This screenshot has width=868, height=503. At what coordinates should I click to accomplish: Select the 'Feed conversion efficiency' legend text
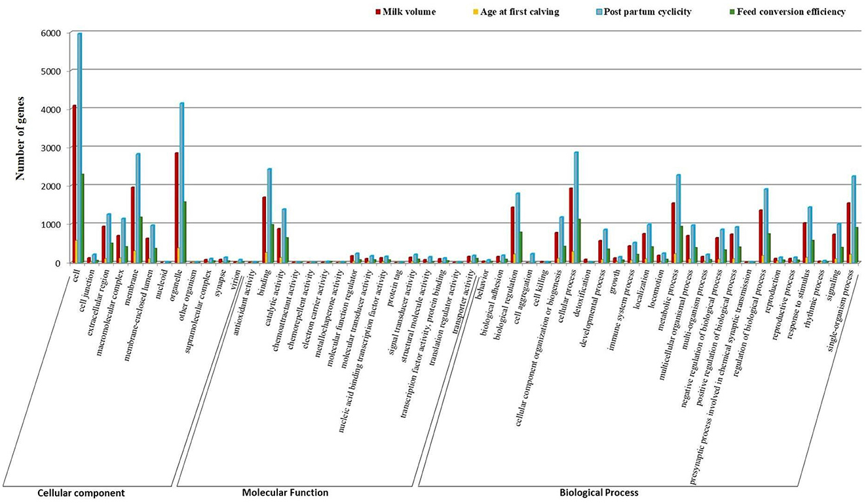[x=791, y=12]
